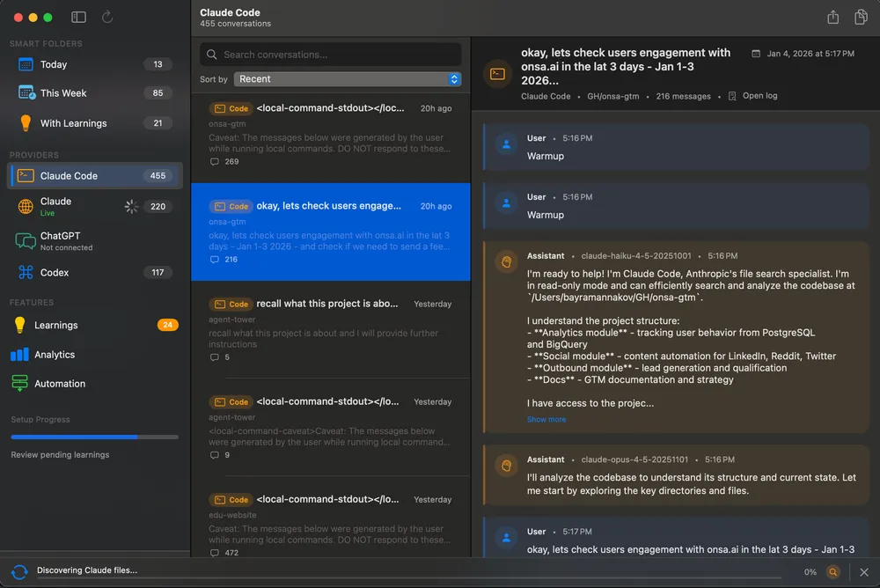This screenshot has width=880, height=588.
Task: Click the Automation icon
Action: [19, 384]
